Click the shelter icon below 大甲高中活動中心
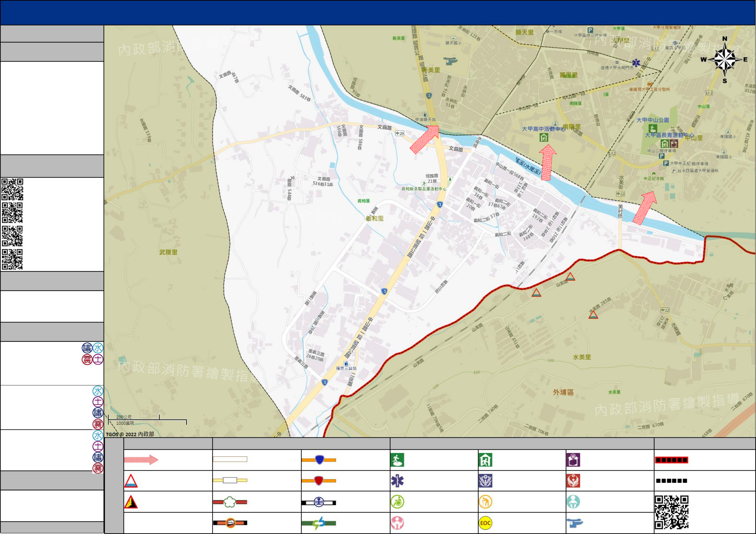The width and height of the screenshot is (756, 534). [x=544, y=137]
